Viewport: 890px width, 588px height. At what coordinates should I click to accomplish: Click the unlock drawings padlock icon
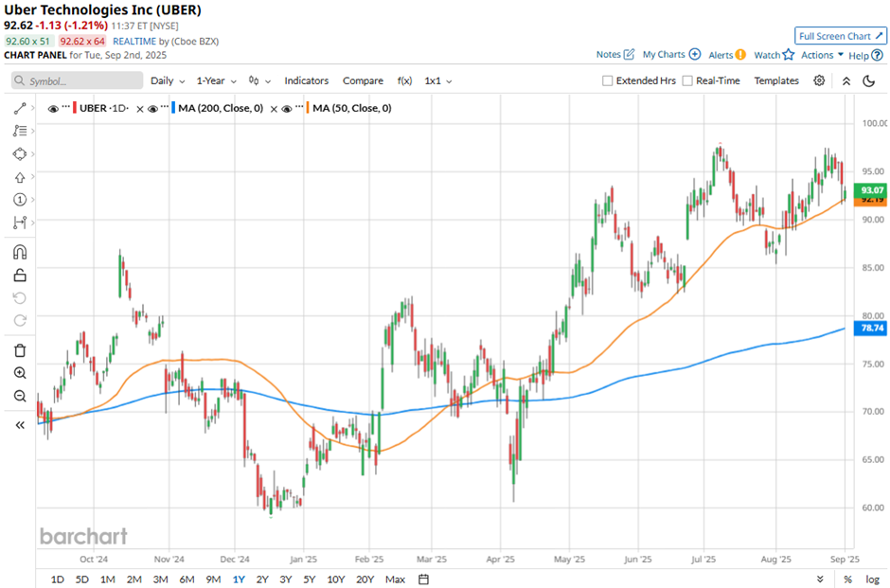20,276
